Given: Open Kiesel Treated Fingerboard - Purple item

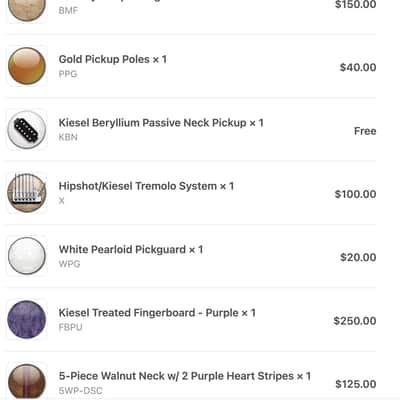Looking at the screenshot, I should click(x=157, y=313).
